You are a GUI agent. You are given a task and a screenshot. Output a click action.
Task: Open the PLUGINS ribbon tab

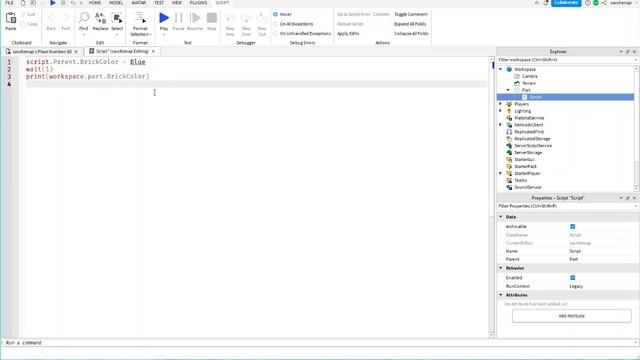tap(198, 3)
